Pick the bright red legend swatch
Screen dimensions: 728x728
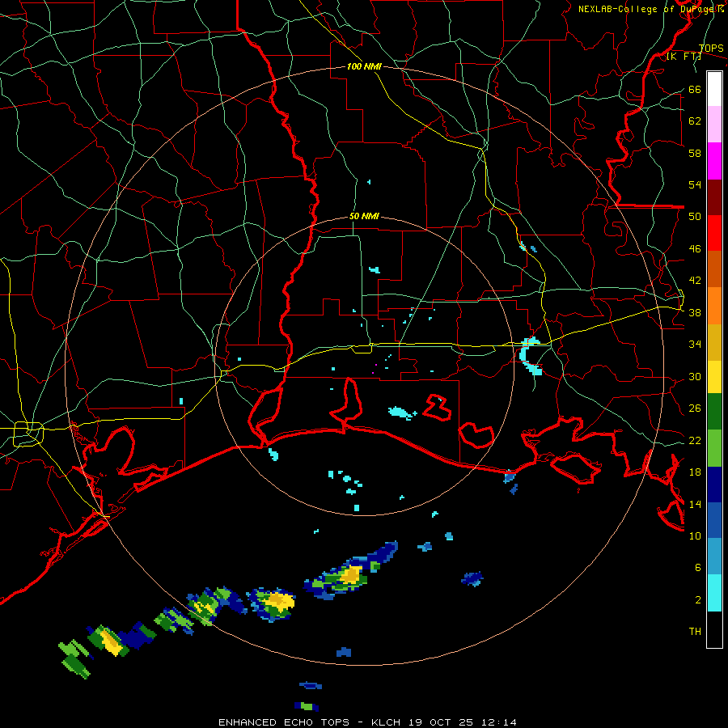pos(714,233)
